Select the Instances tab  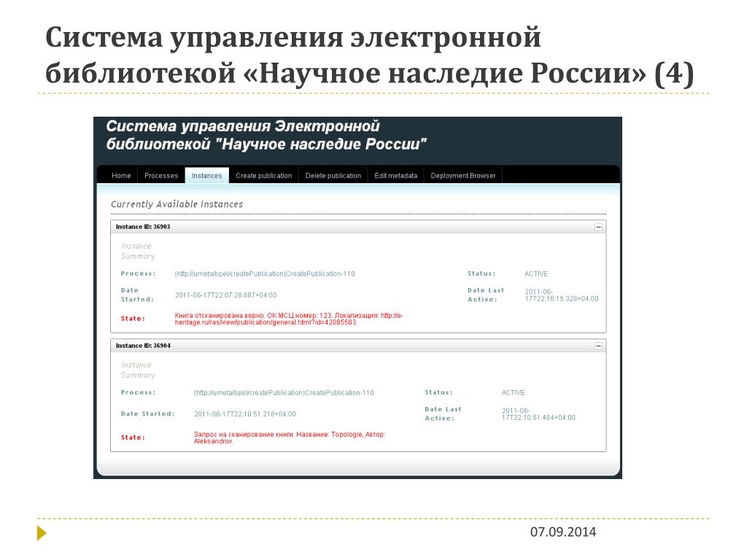(206, 176)
